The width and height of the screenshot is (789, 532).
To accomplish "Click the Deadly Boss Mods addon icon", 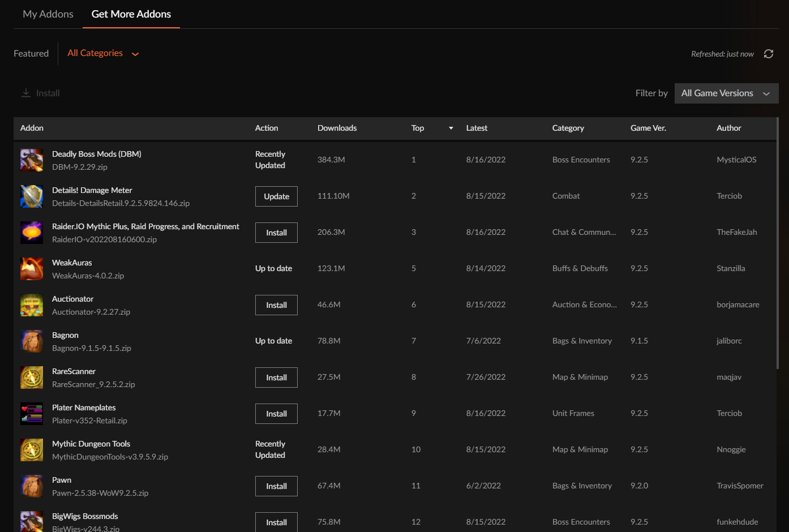I will [31, 160].
